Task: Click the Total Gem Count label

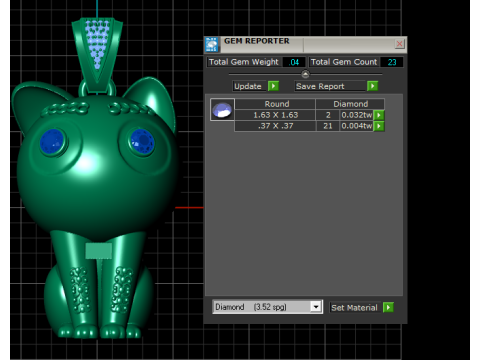Action: [344, 62]
